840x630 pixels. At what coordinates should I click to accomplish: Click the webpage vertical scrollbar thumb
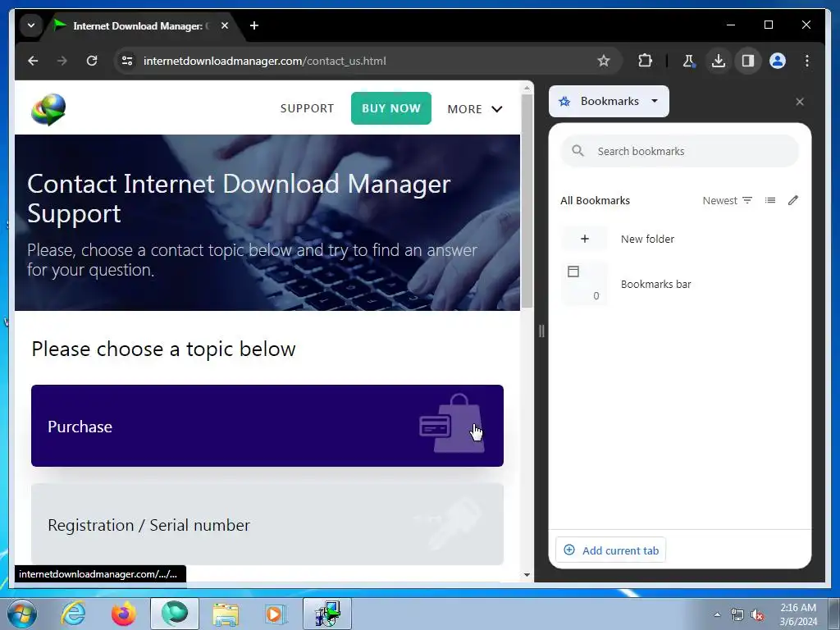[x=527, y=202]
